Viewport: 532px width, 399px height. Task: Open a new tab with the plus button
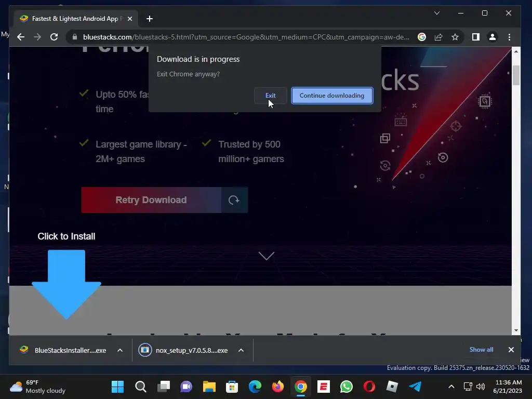pyautogui.click(x=150, y=19)
